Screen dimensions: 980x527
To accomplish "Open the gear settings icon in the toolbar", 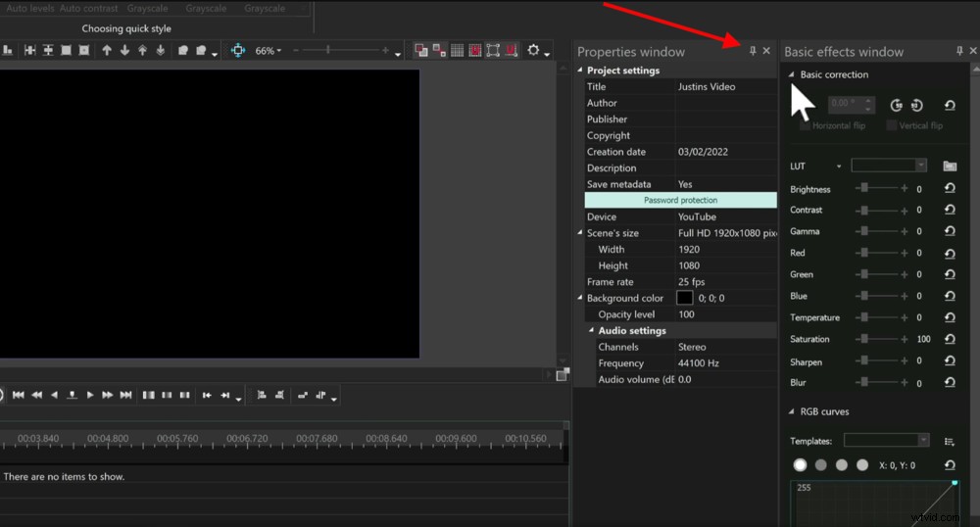I will pos(533,49).
